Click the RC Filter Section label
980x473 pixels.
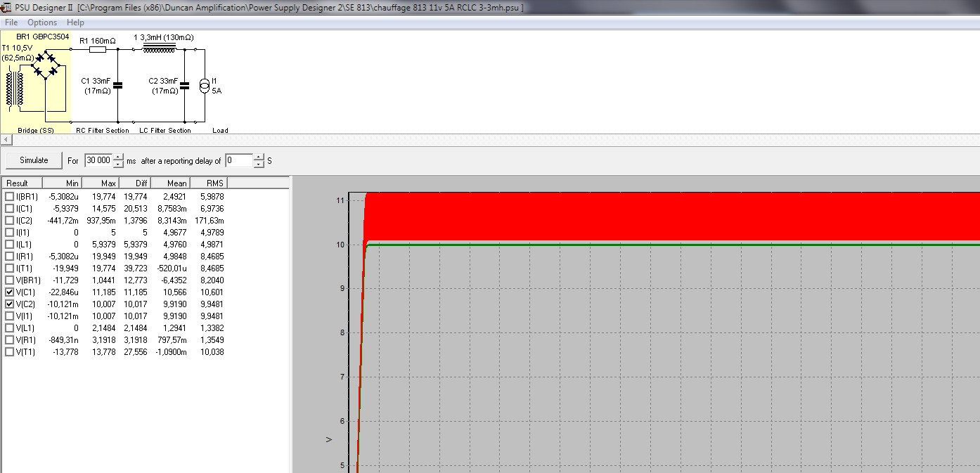coord(103,131)
